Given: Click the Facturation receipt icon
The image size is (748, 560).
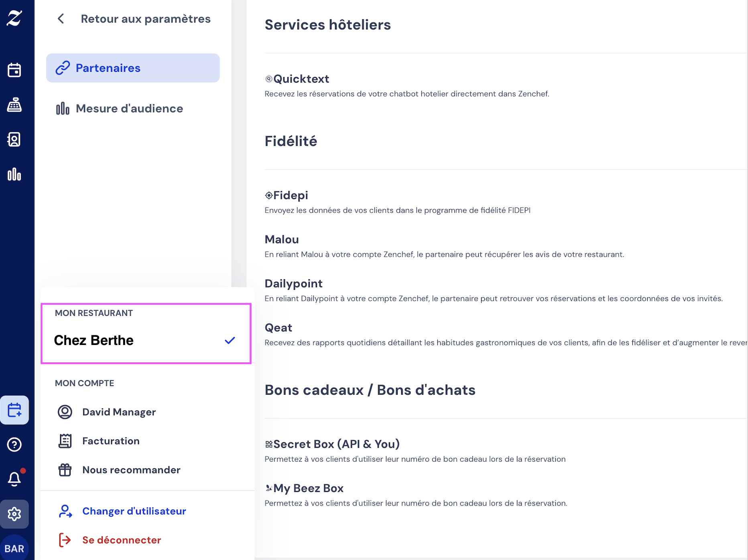Looking at the screenshot, I should (65, 441).
